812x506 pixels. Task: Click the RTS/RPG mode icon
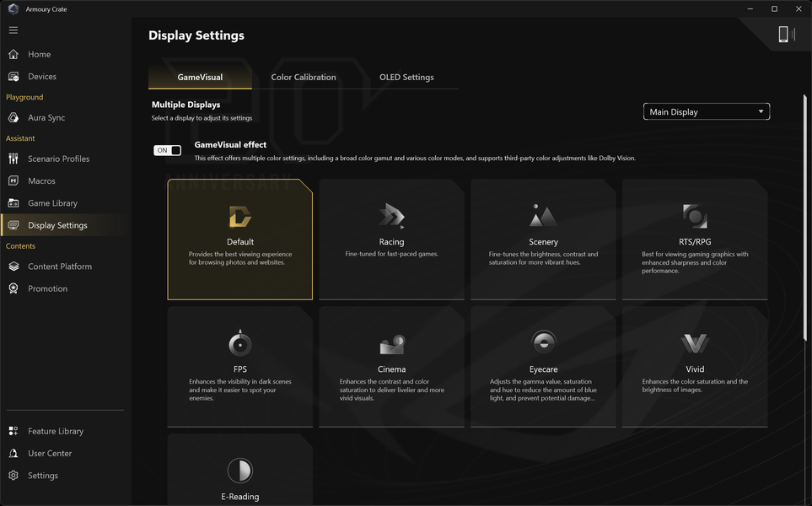(x=695, y=216)
